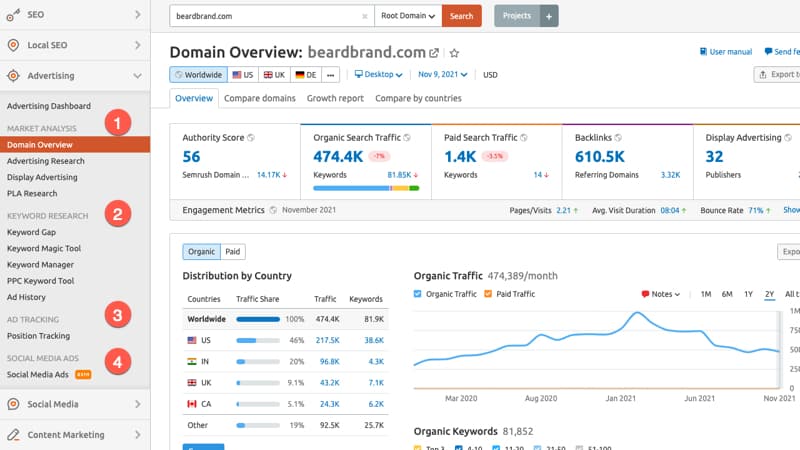Click the beta badge on Social Media Ads

83,374
